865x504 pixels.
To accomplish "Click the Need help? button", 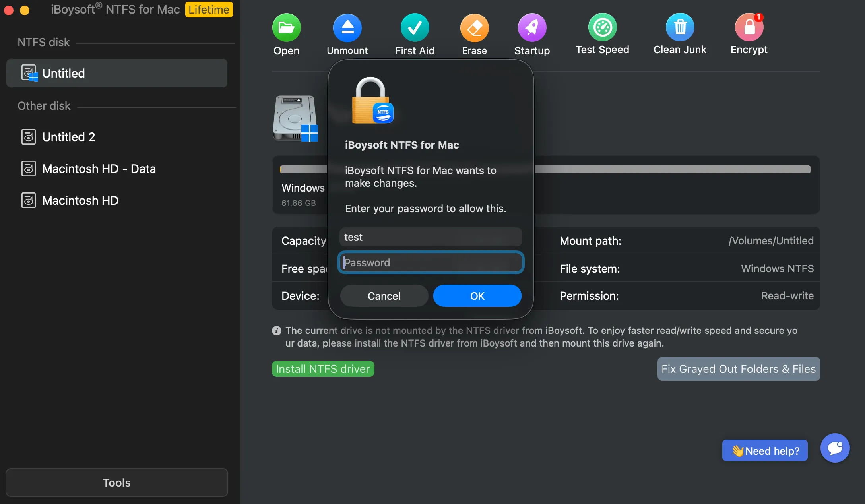I will click(765, 451).
